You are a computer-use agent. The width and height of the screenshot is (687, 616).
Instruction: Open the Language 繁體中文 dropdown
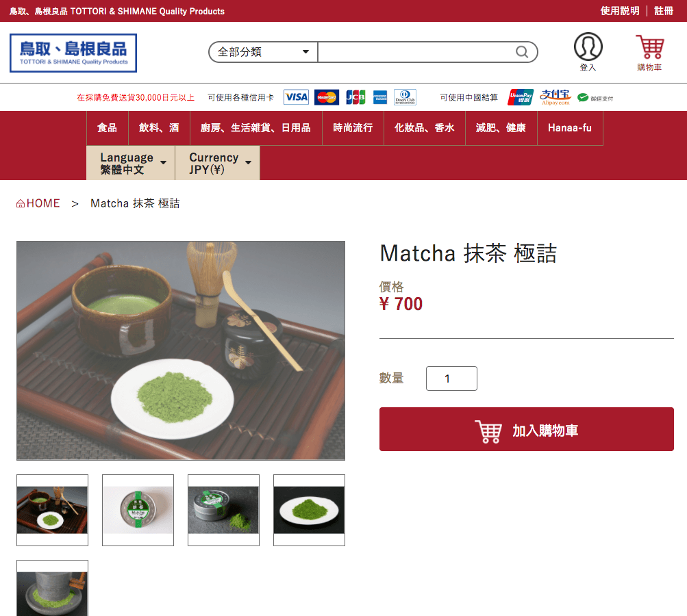pyautogui.click(x=131, y=163)
